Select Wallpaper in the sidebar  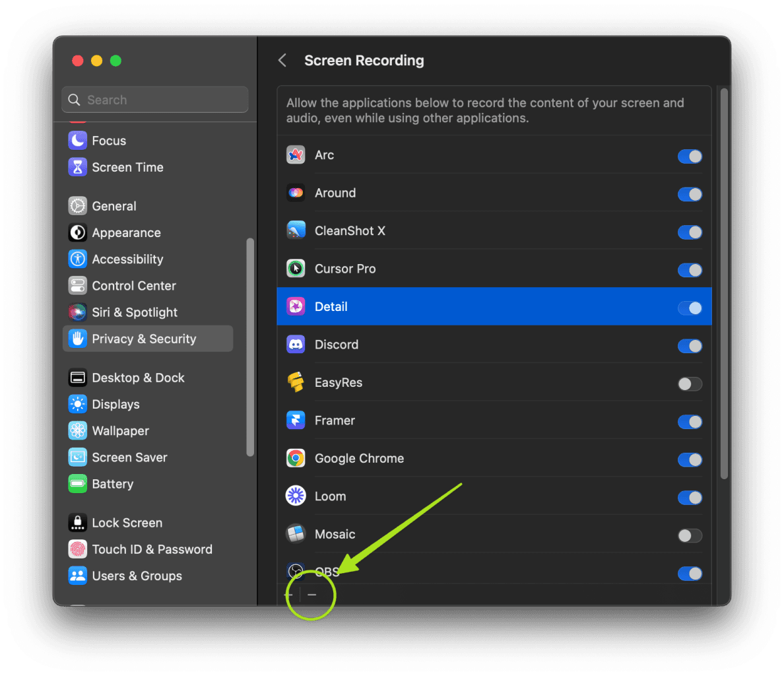point(148,430)
